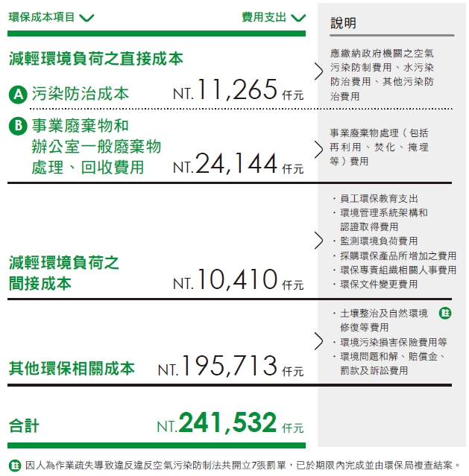Click the green circled A icon
The height and width of the screenshot is (476, 469).
click(18, 95)
